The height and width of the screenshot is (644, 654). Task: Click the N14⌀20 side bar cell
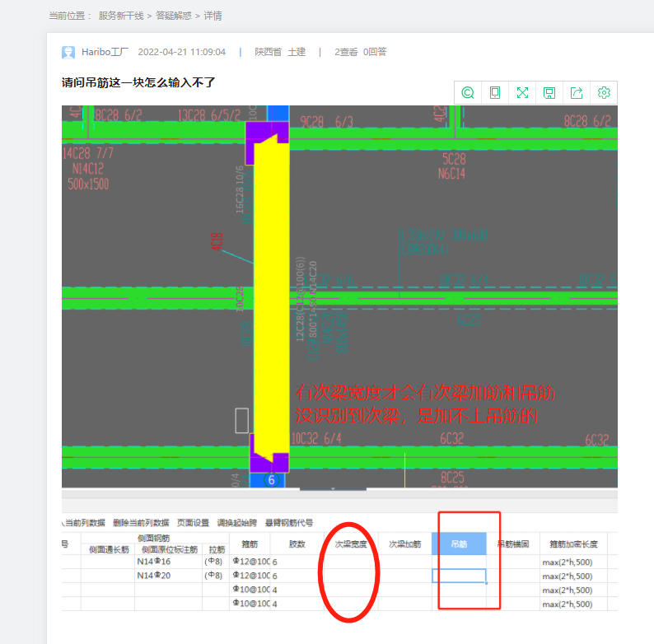pyautogui.click(x=168, y=576)
